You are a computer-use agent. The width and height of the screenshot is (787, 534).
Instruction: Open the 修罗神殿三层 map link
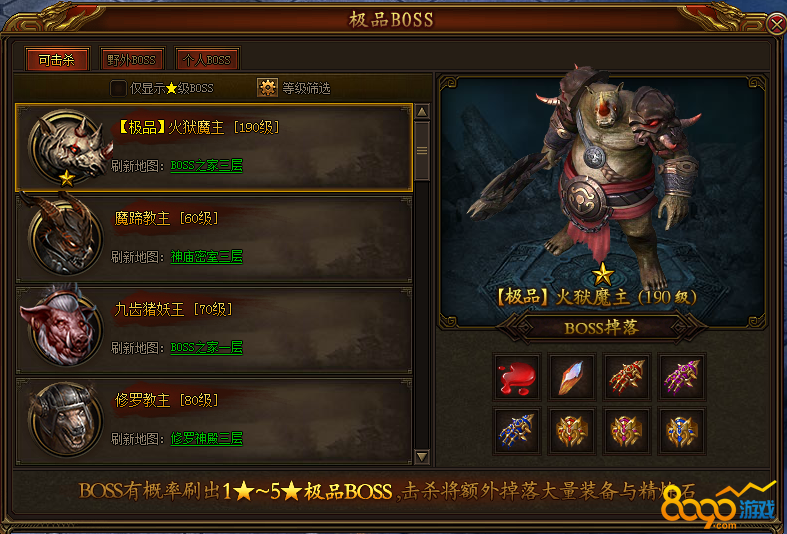[206, 439]
